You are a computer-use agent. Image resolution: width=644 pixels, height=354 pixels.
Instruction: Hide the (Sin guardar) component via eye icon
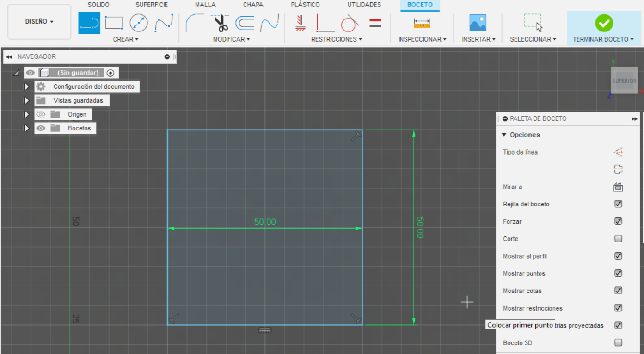pyautogui.click(x=31, y=73)
